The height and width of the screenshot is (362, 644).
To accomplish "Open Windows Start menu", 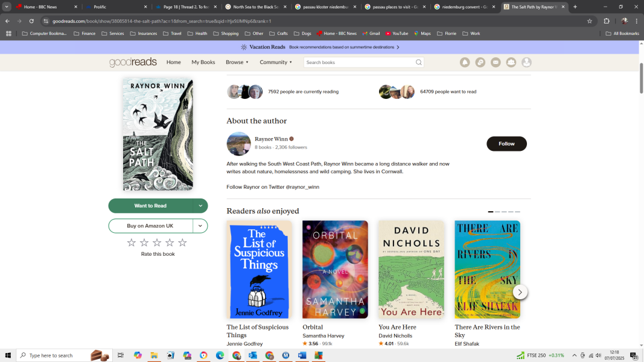I will pyautogui.click(x=8, y=355).
